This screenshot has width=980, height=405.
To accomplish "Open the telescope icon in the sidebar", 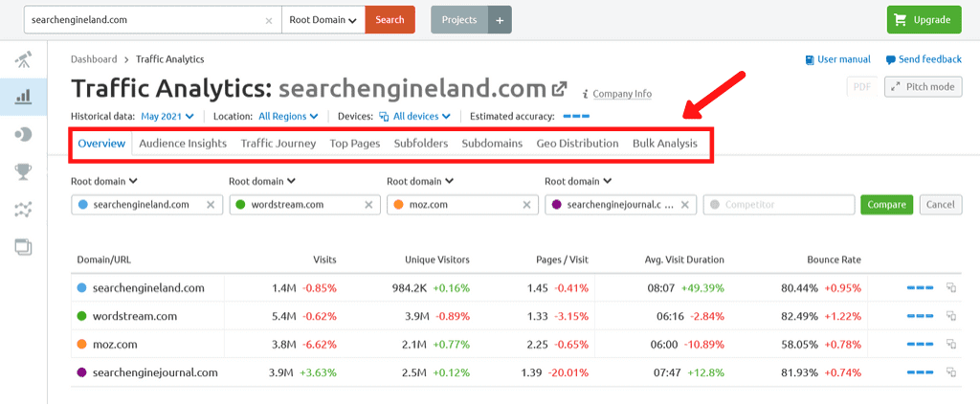I will point(23,60).
